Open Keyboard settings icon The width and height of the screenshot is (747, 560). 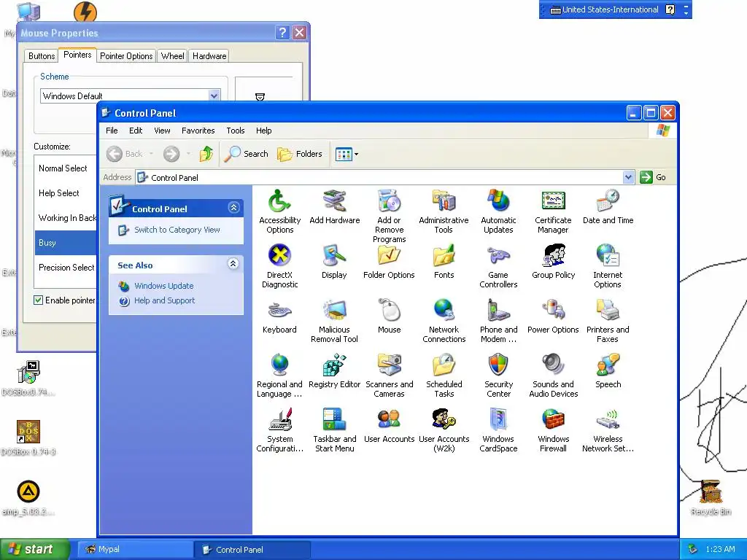click(279, 316)
